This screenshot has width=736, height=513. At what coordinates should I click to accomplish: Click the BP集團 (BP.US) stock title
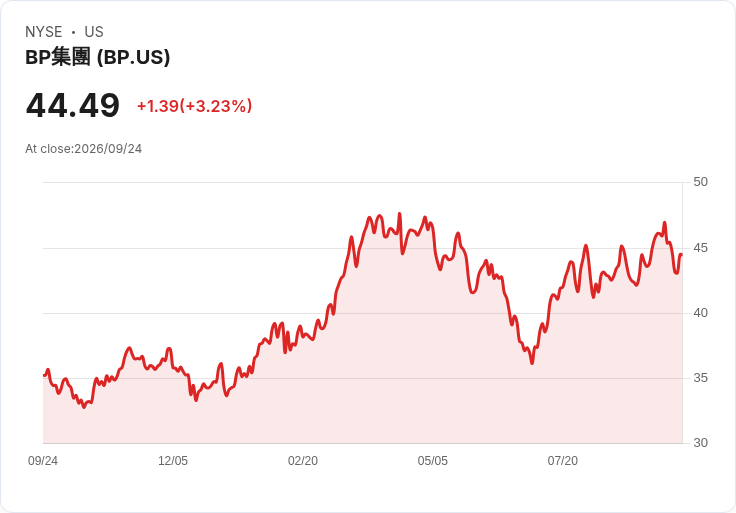[x=98, y=57]
